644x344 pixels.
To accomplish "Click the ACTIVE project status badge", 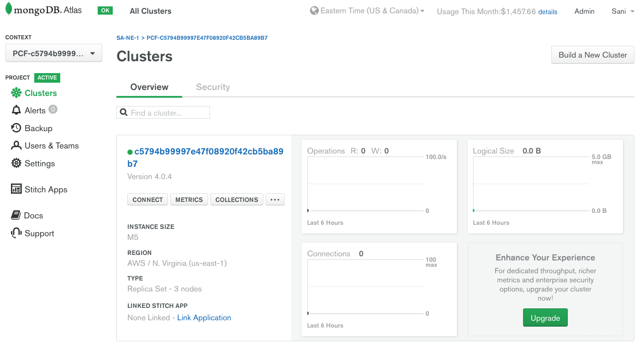I will point(47,78).
